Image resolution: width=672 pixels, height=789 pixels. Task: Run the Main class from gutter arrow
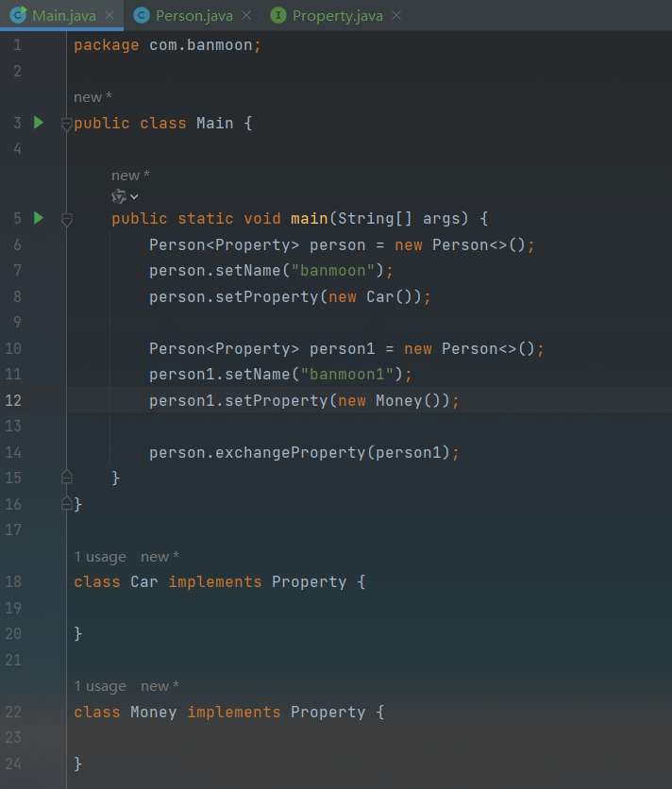coord(39,123)
